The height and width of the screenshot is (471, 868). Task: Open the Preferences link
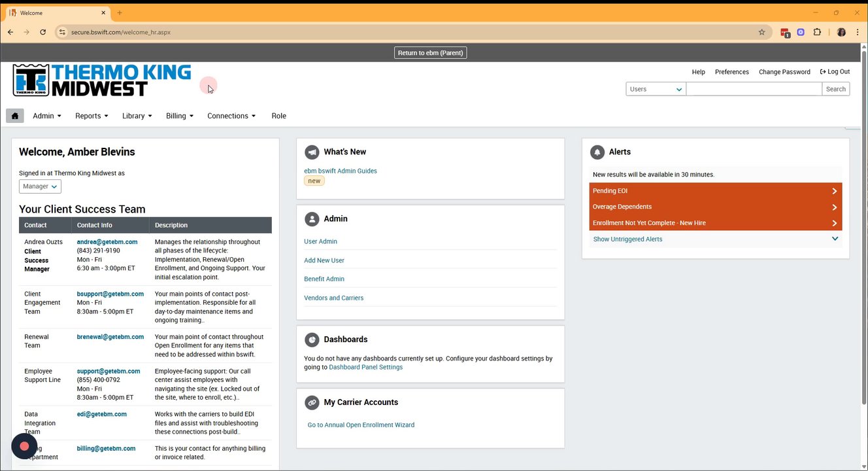pyautogui.click(x=732, y=72)
